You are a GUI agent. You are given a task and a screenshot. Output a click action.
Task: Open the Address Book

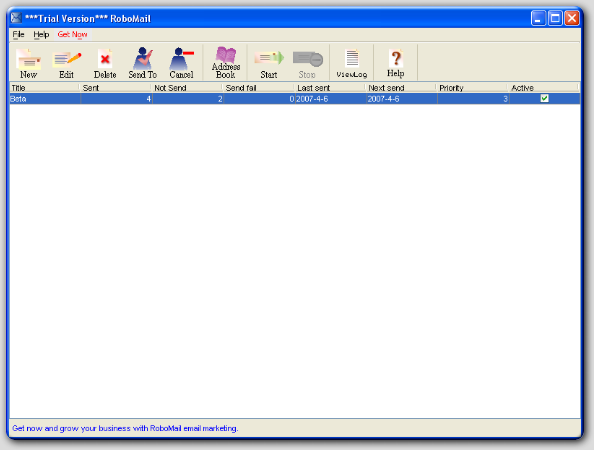(x=226, y=62)
